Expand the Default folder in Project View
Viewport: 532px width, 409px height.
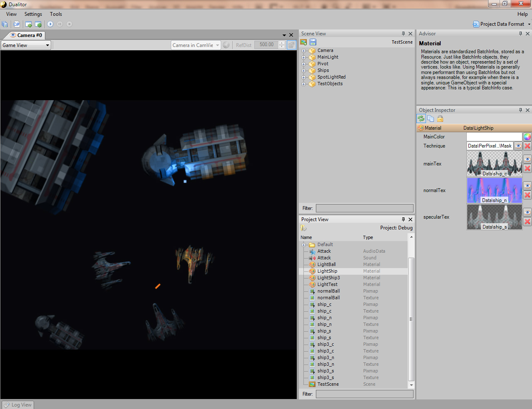304,244
